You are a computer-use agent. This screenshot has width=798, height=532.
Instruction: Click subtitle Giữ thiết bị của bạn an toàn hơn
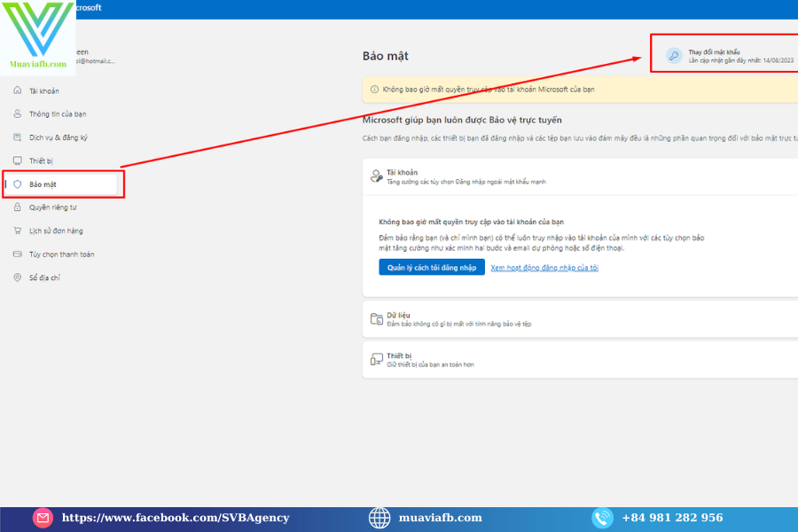click(431, 364)
